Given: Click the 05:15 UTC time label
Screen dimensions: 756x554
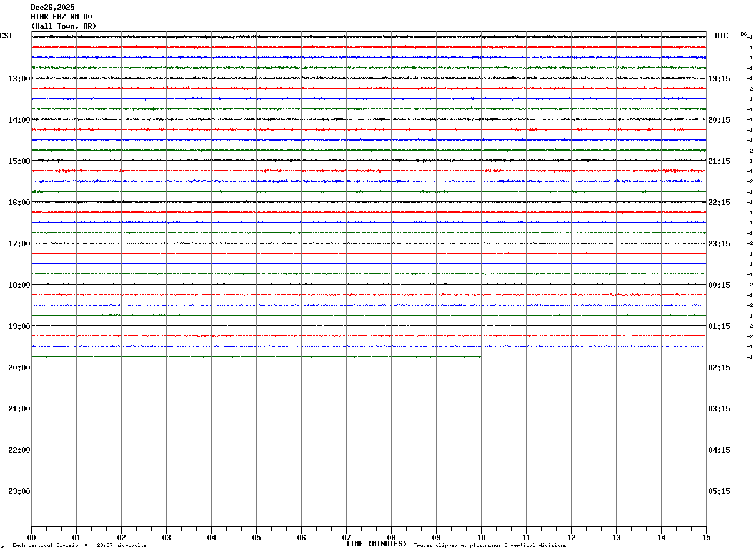Looking at the screenshot, I should click(x=719, y=491).
